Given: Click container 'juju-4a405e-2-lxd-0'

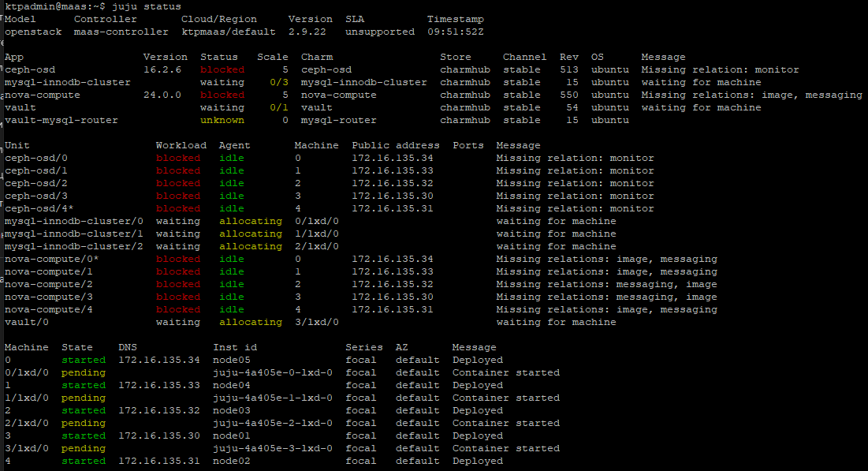Looking at the screenshot, I should (273, 424).
